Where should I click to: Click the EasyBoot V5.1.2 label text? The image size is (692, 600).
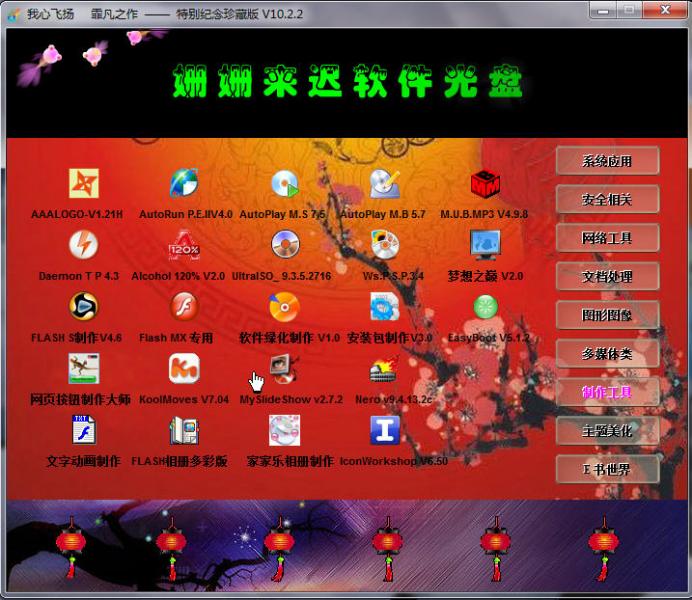[x=489, y=338]
